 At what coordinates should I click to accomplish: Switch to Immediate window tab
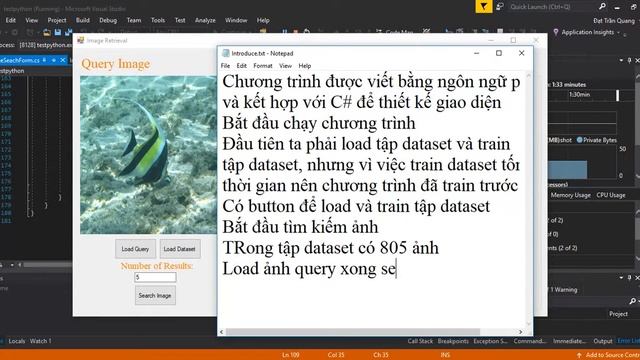[570, 341]
